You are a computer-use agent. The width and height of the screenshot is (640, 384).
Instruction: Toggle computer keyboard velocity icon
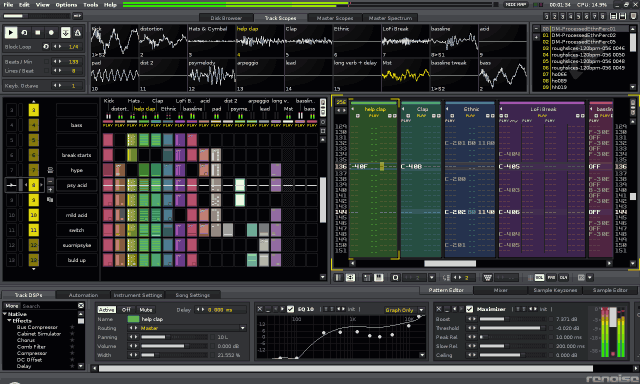(x=487, y=277)
